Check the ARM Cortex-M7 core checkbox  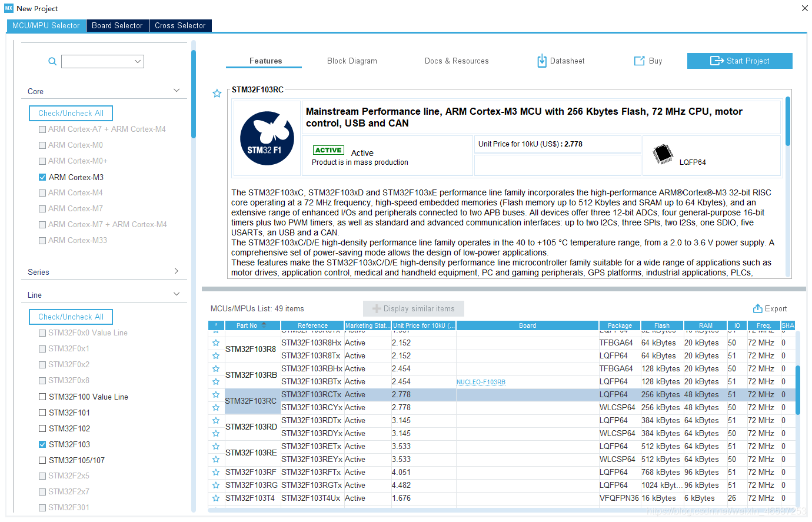tap(42, 209)
